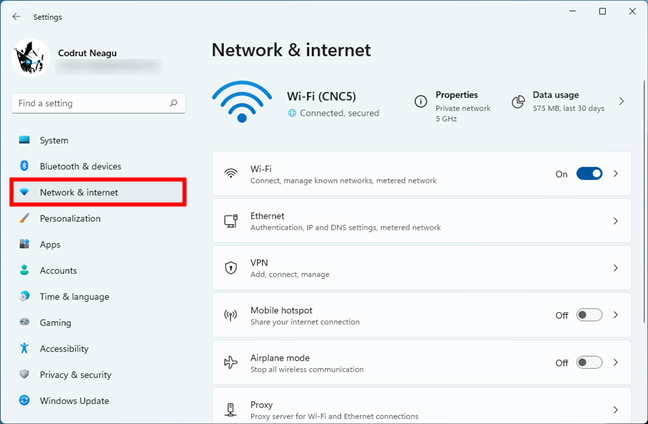
Task: Click the Properties info circle icon
Action: click(421, 101)
